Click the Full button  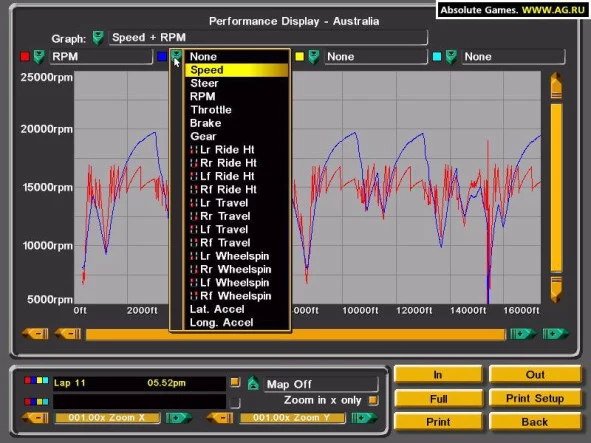438,399
